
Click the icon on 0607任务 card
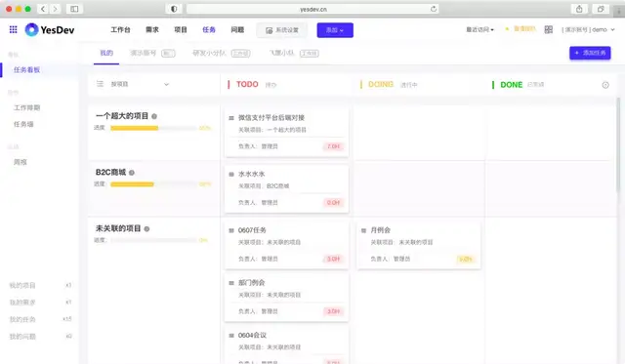coord(231,230)
